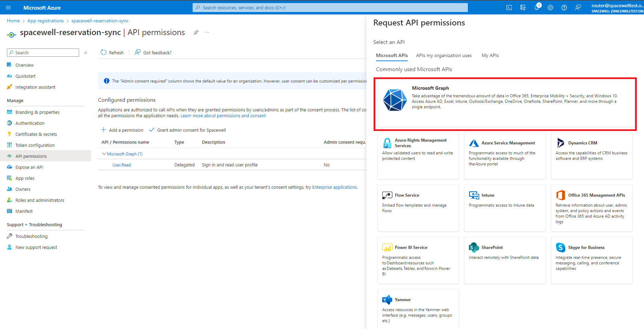Pin the API permissions page
The width and height of the screenshot is (644, 329).
pyautogui.click(x=196, y=32)
